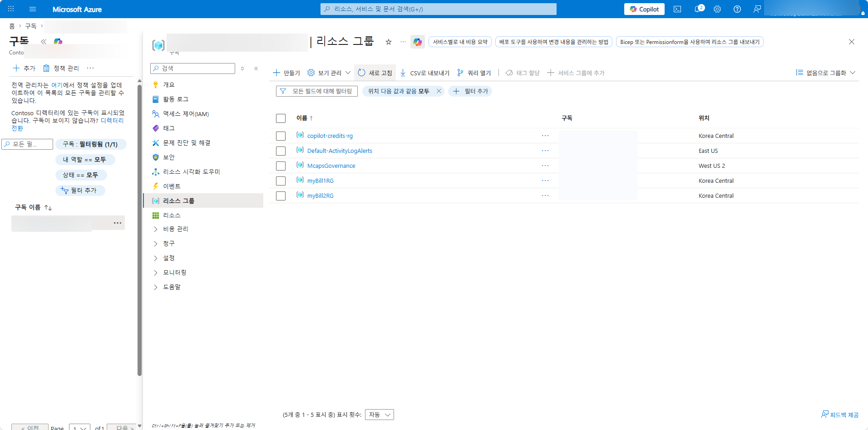Click CSV로 내보내기
The height and width of the screenshot is (430, 868).
click(424, 73)
